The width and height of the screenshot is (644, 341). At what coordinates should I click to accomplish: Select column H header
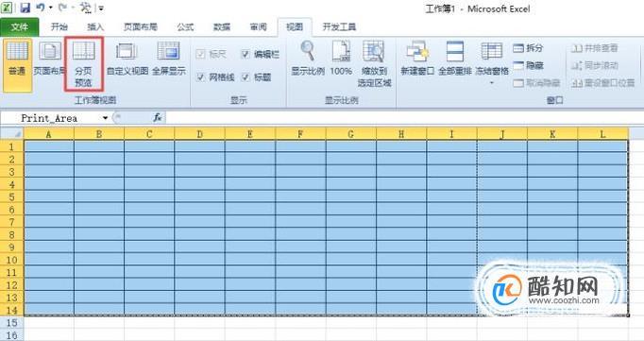[401, 134]
